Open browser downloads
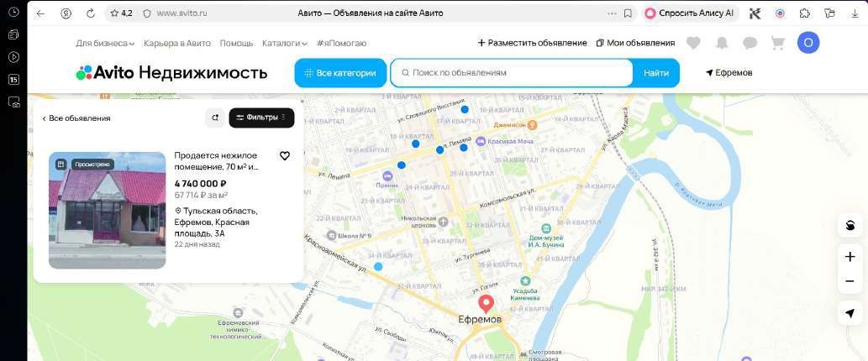This screenshot has width=868, height=361. click(855, 13)
